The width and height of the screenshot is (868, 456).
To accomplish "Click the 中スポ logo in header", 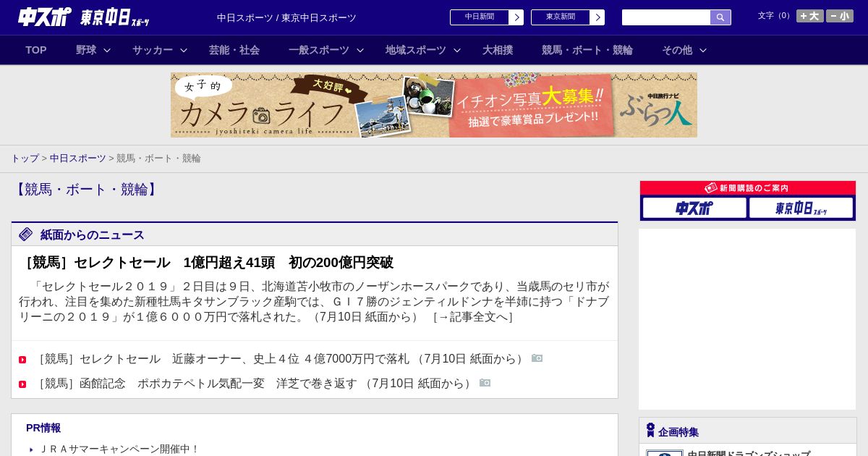I will tap(45, 17).
